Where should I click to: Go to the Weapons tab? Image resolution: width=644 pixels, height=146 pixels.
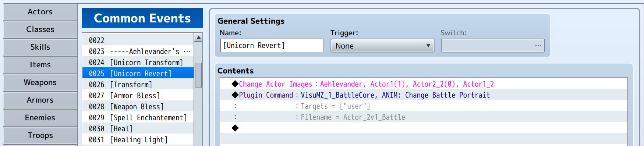[x=40, y=82]
